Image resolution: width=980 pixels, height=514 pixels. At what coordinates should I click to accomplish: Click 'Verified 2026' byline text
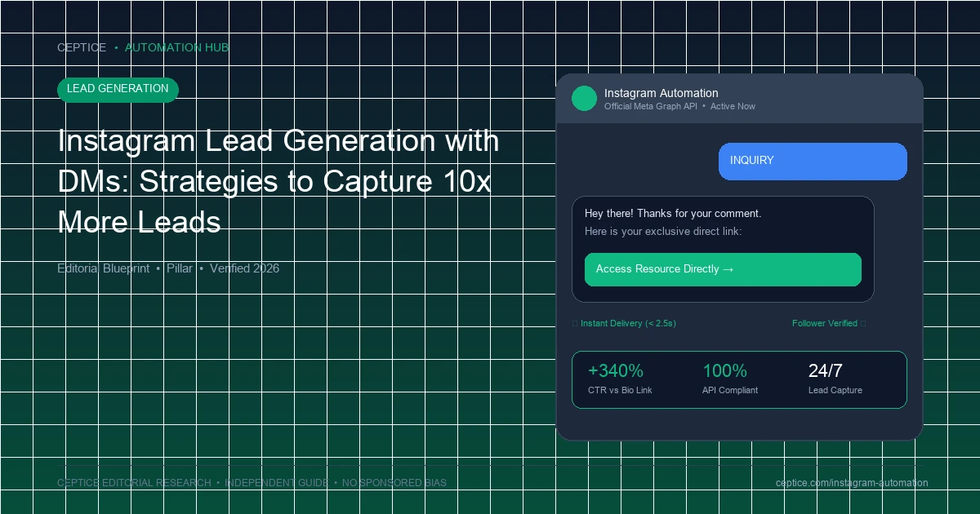click(x=244, y=268)
